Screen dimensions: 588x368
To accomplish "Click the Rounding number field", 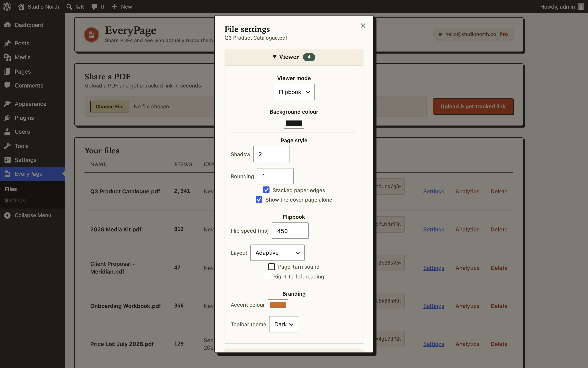I will click(275, 176).
